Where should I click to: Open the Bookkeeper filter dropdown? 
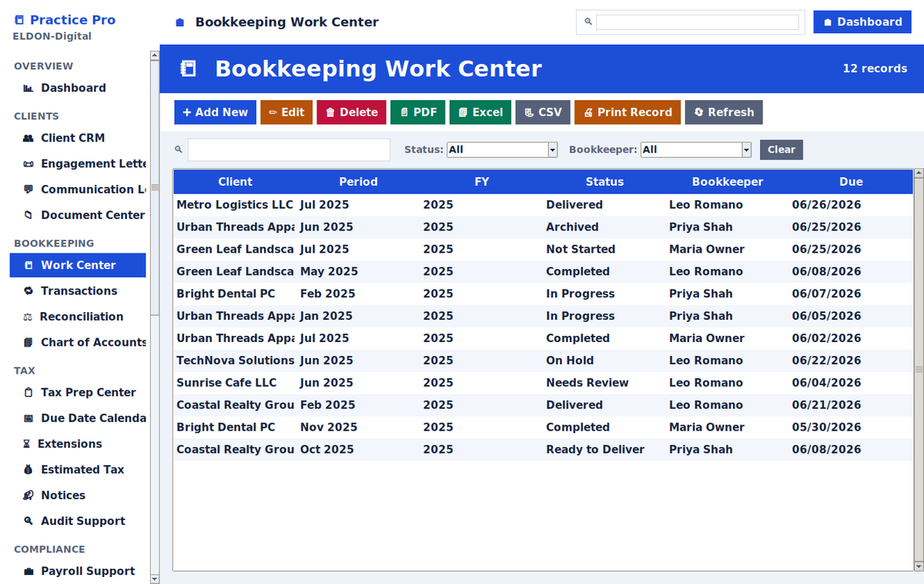point(696,149)
